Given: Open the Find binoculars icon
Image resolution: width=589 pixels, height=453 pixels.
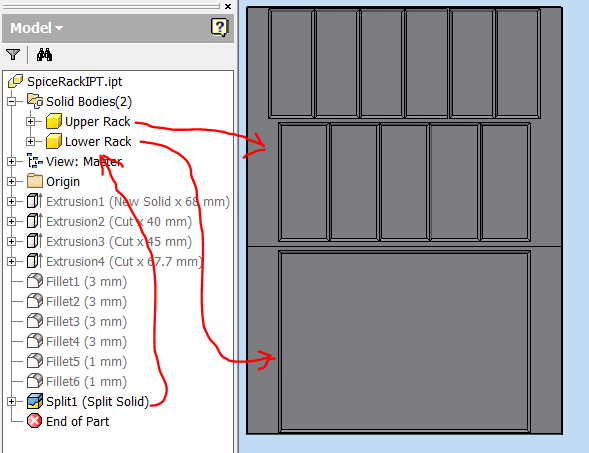Looking at the screenshot, I should pos(44,55).
